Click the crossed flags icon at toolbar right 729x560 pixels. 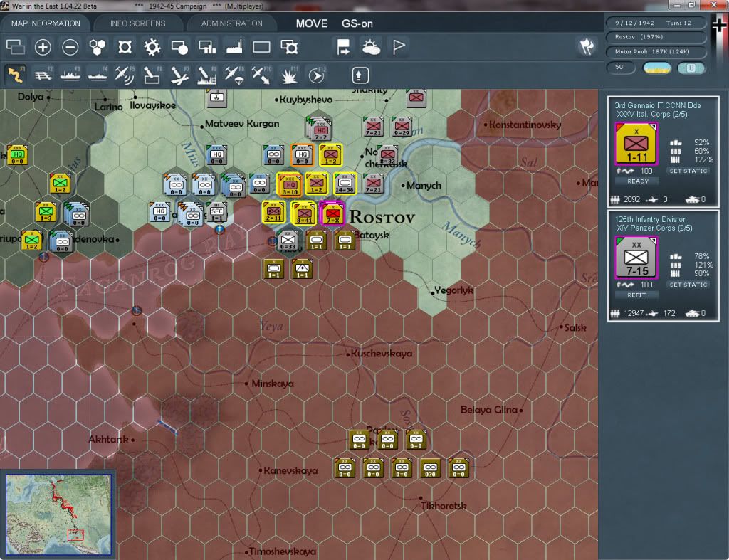pos(587,46)
